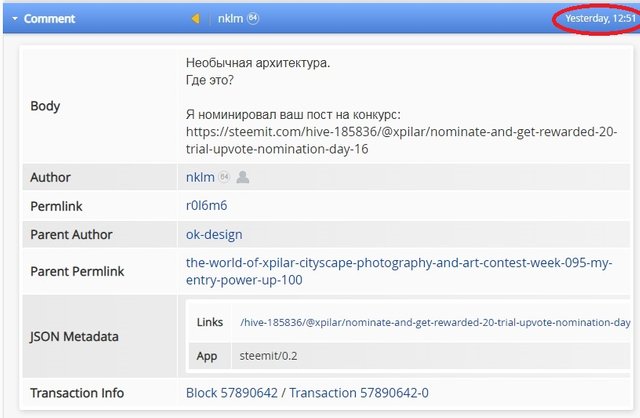Click text 'Где это?'
The image size is (640, 418).
pos(210,80)
